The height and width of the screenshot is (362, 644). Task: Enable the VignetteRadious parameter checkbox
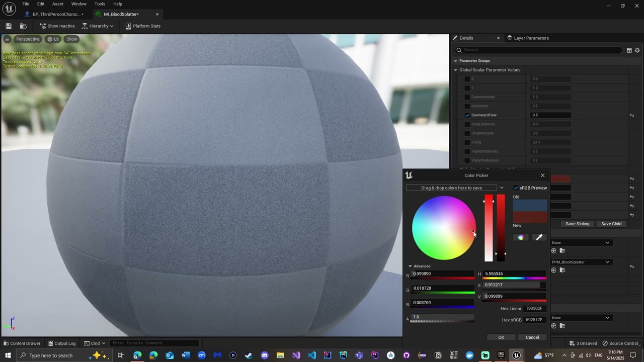(467, 160)
